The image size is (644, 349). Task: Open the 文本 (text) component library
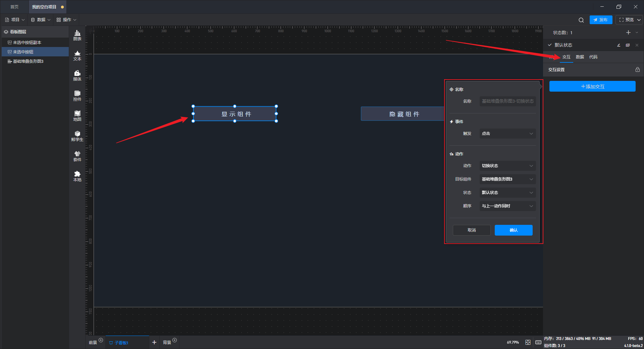77,55
